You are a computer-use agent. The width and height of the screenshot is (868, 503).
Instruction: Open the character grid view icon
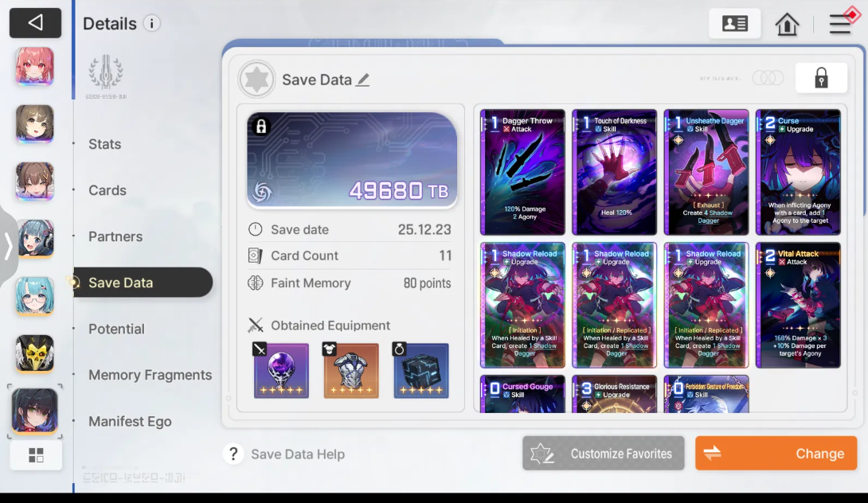pyautogui.click(x=36, y=455)
